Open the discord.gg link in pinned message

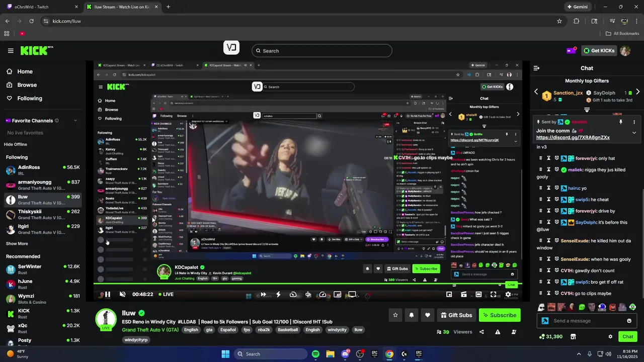click(573, 138)
